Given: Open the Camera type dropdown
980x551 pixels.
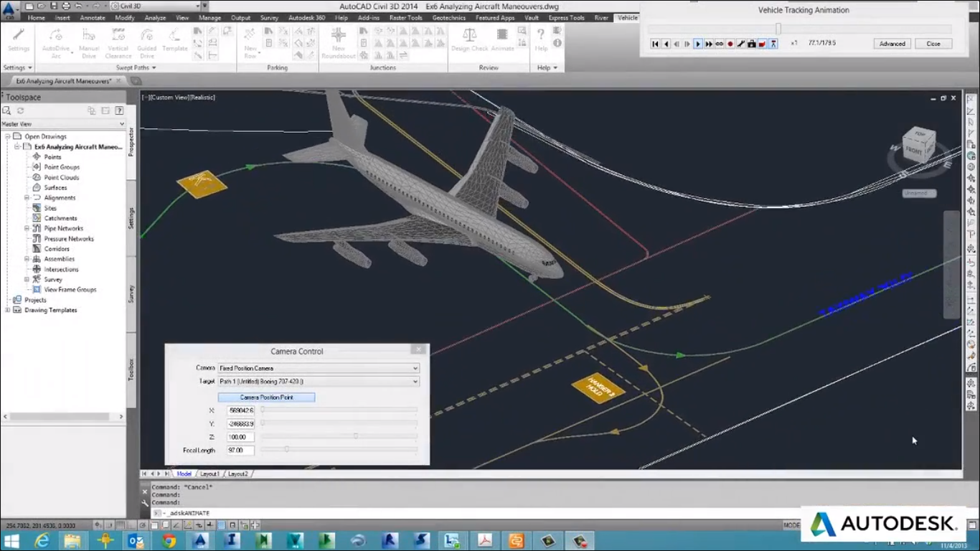Looking at the screenshot, I should coord(319,368).
